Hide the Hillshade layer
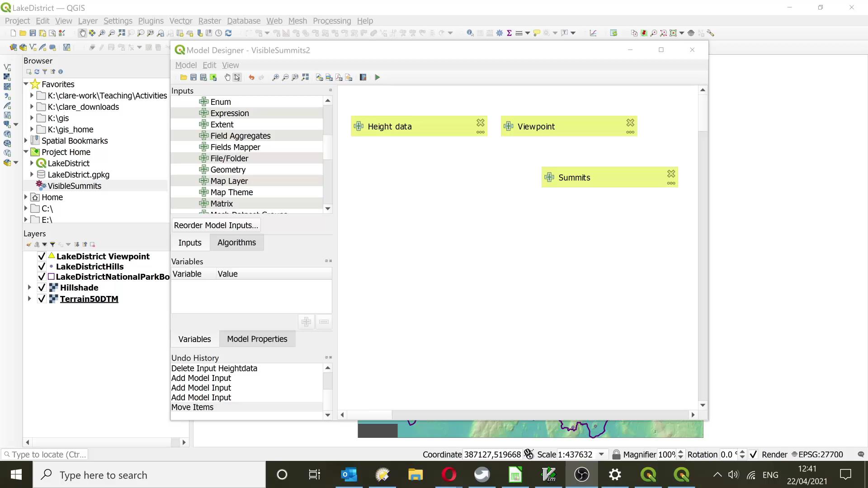Screen dimensions: 868x488 [x=42, y=287]
